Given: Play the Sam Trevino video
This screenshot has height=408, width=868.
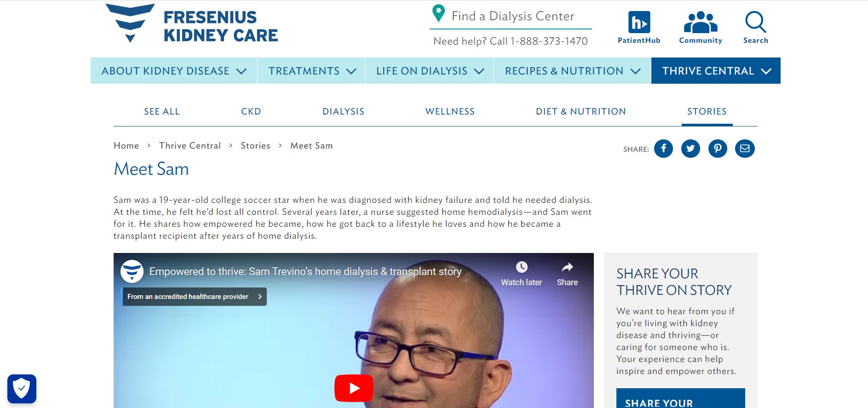Looking at the screenshot, I should (354, 388).
